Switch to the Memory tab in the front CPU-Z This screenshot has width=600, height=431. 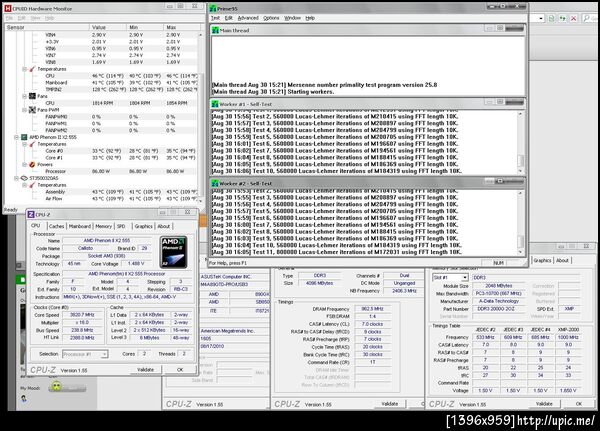[103, 226]
